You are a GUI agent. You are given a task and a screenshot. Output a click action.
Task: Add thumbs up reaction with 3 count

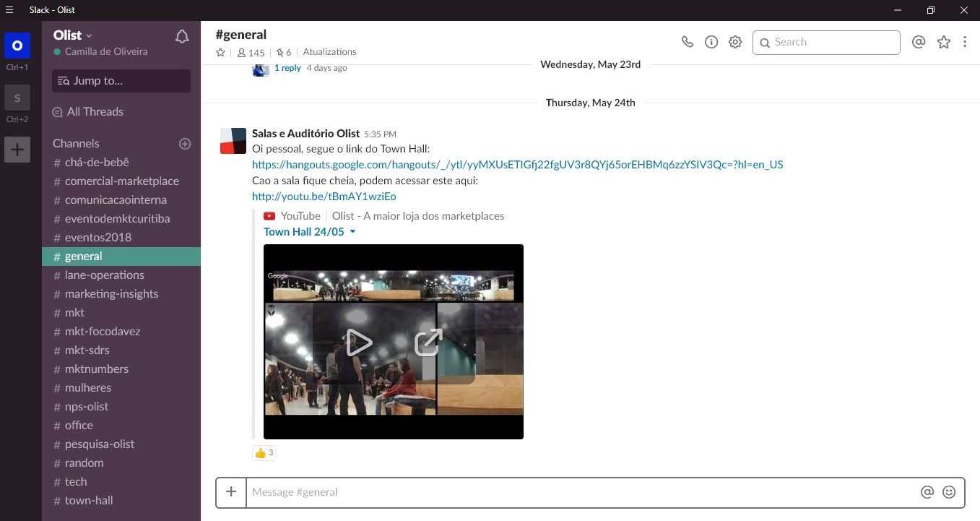(x=264, y=453)
